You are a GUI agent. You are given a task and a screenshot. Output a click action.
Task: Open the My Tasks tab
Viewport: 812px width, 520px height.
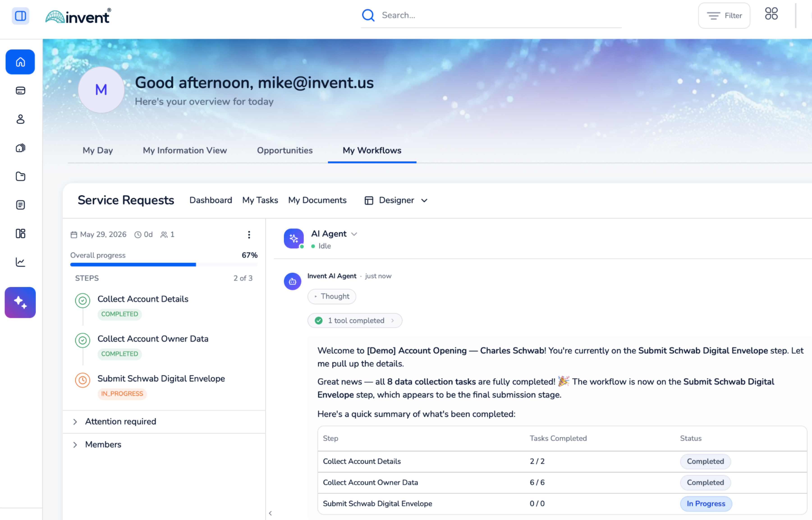(260, 200)
